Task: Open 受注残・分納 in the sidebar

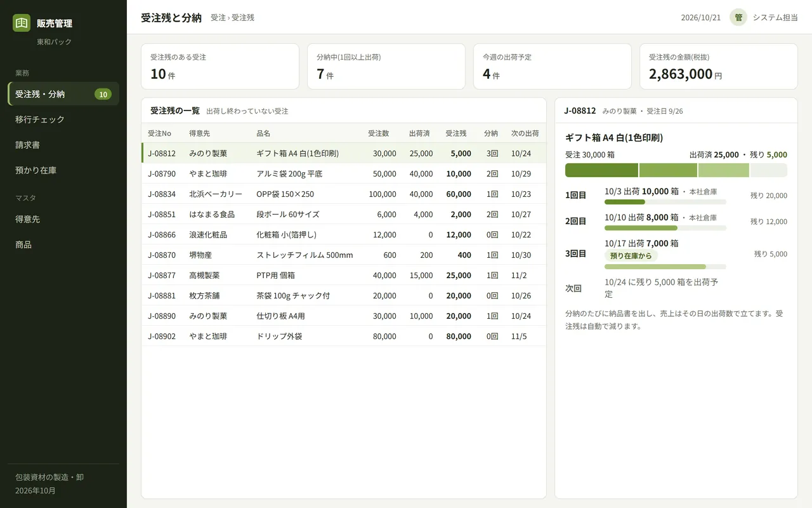Action: [x=63, y=94]
